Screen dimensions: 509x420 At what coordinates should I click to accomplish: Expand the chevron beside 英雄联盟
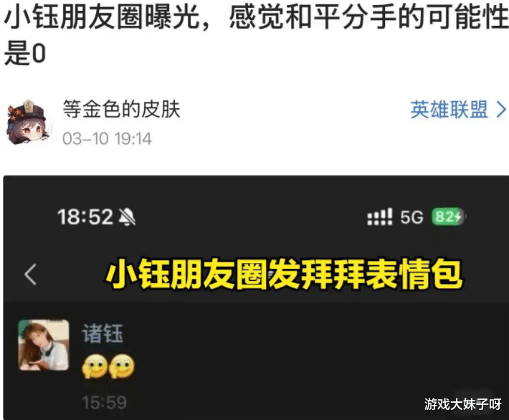[x=501, y=110]
